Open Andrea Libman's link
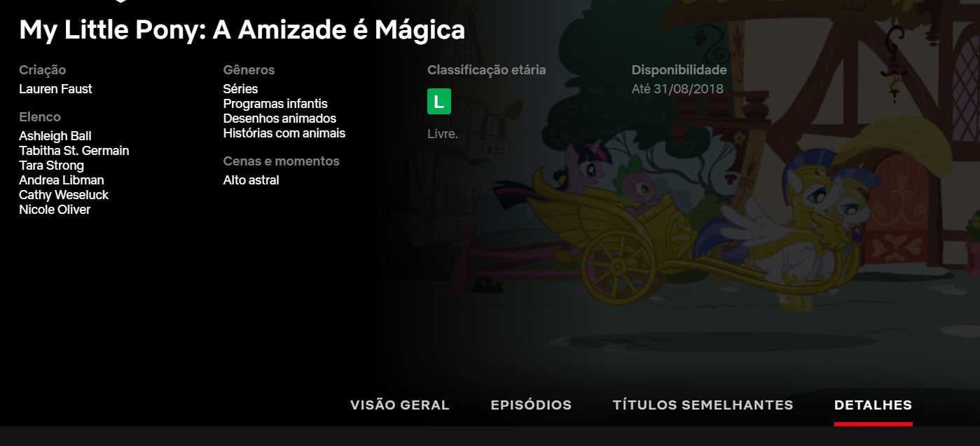The width and height of the screenshot is (980, 446). pos(61,180)
